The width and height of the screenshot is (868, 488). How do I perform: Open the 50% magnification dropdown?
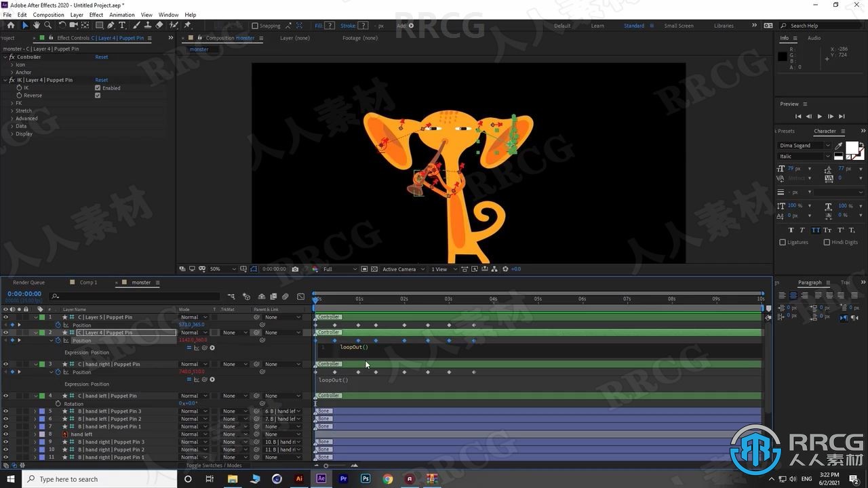[223, 269]
